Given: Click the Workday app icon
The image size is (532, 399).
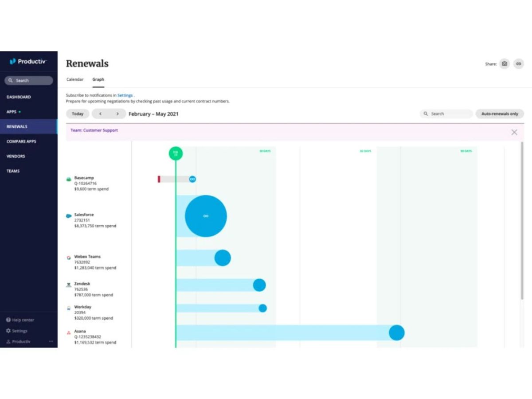Looking at the screenshot, I should coord(69,308).
